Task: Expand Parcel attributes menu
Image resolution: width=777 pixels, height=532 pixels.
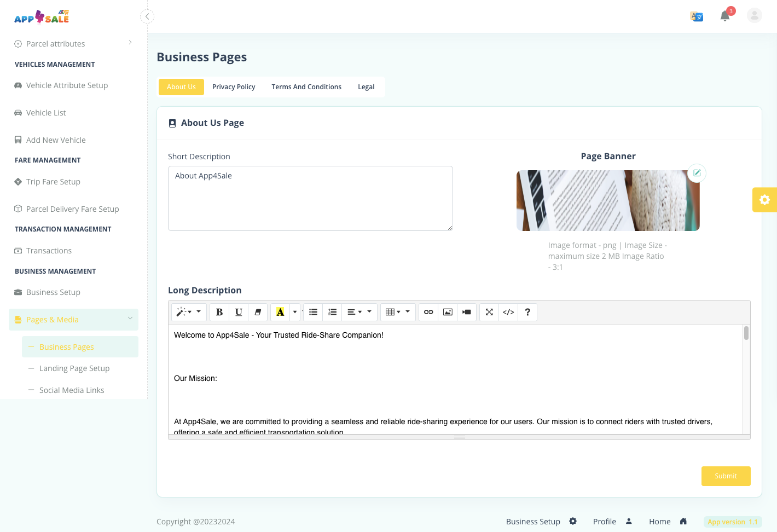Action: pyautogui.click(x=73, y=44)
